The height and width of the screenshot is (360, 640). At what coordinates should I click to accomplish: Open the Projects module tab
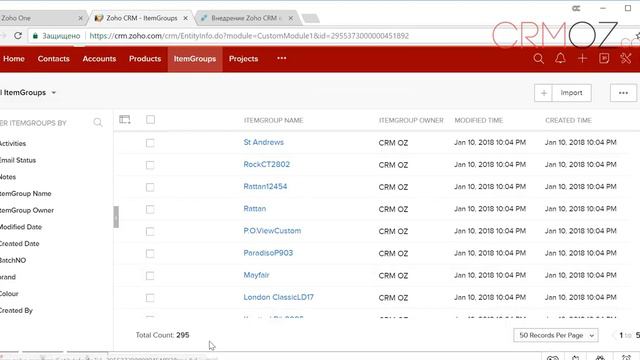pos(243,59)
